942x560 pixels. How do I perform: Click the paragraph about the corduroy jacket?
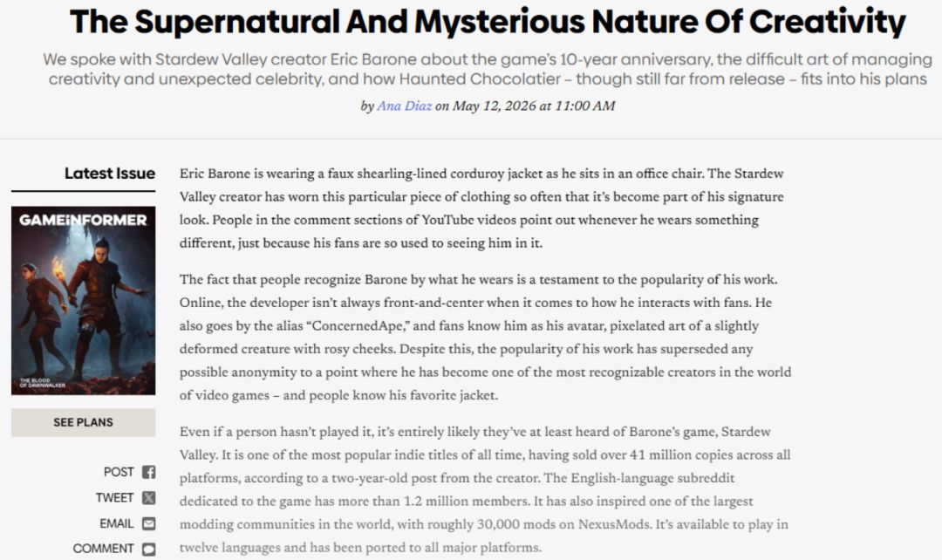[481, 208]
